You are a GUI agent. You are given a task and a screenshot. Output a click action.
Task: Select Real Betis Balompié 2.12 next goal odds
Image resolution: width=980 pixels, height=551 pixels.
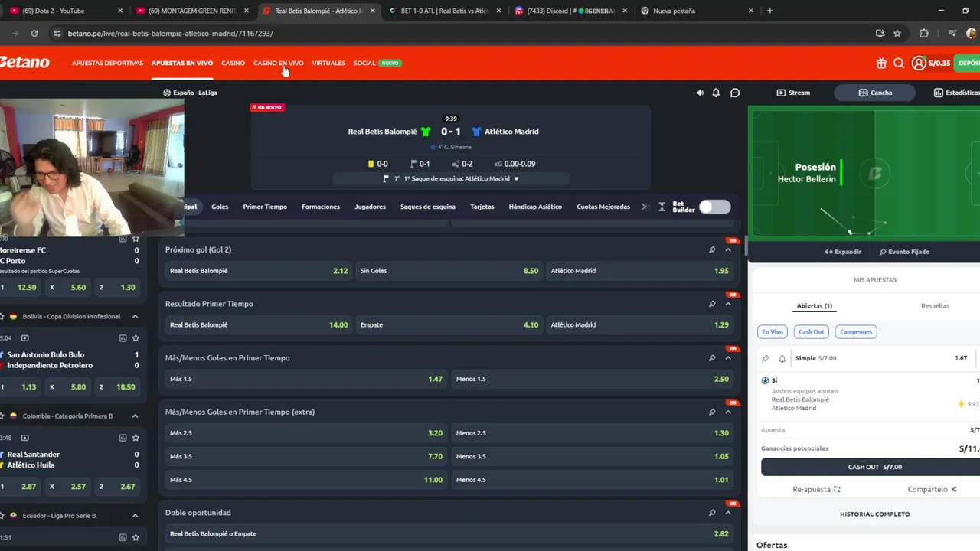coord(259,271)
